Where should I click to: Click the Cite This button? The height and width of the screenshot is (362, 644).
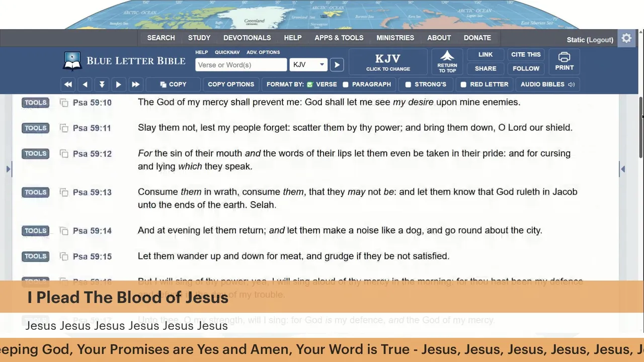click(526, 54)
